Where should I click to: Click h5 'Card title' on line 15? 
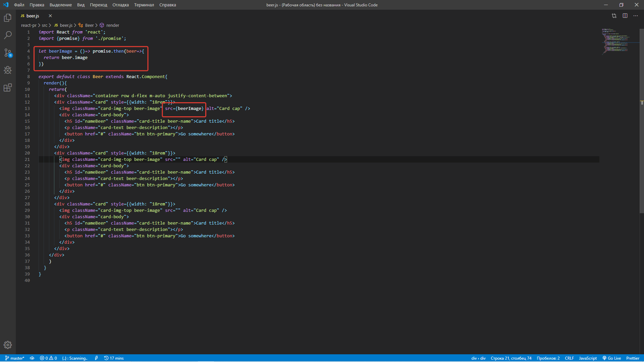coord(209,121)
